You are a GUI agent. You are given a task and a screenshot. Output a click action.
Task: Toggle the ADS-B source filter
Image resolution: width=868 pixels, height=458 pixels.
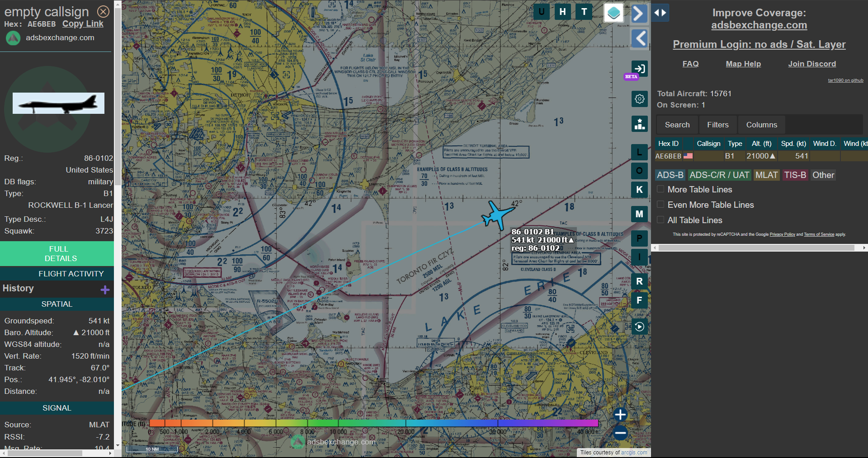[x=670, y=175]
